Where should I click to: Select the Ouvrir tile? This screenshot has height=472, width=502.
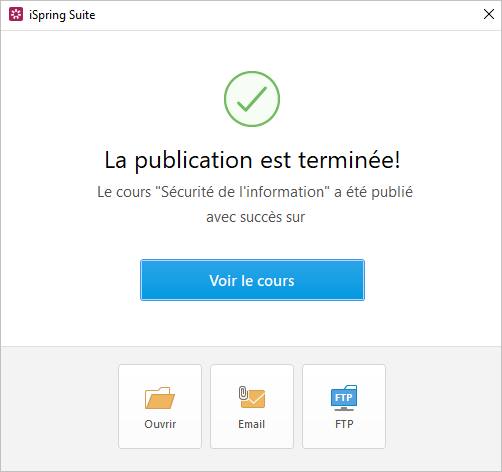(x=160, y=406)
